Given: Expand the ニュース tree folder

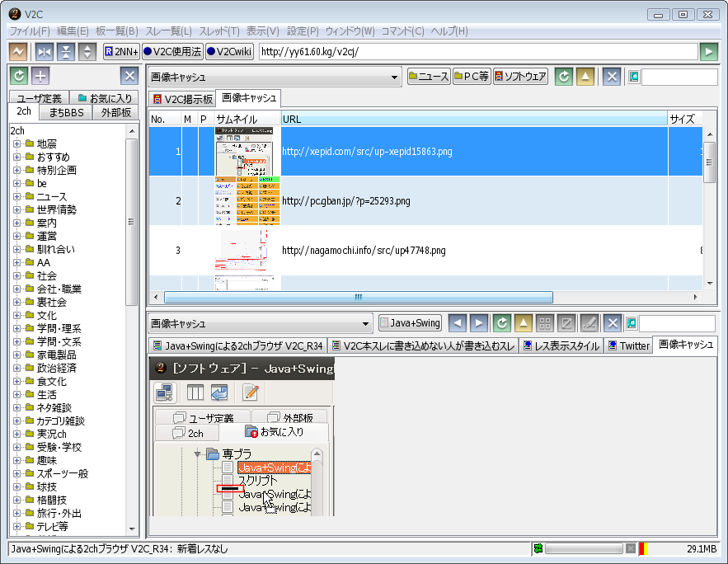Looking at the screenshot, I should click(16, 197).
